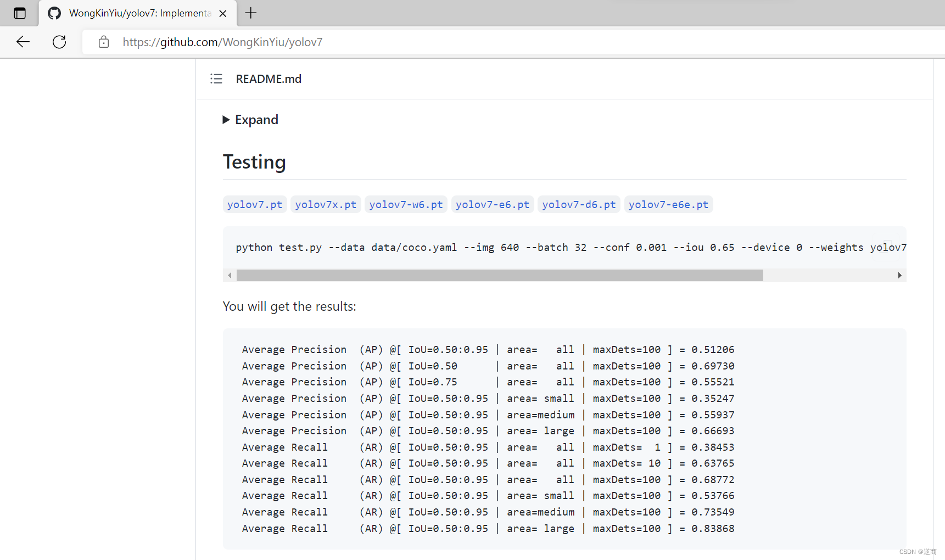The width and height of the screenshot is (945, 560).
Task: Click the horizontal scrollbar thumb in code block
Action: (500, 276)
